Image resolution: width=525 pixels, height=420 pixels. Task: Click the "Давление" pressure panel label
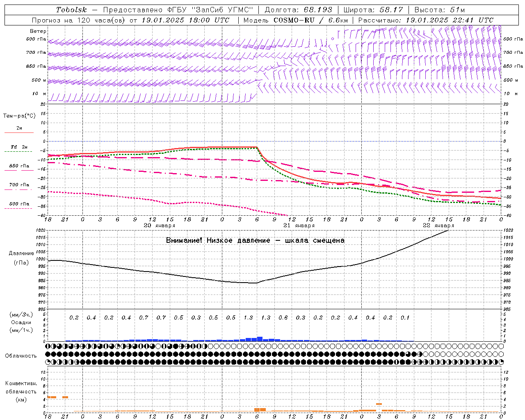tap(21, 253)
